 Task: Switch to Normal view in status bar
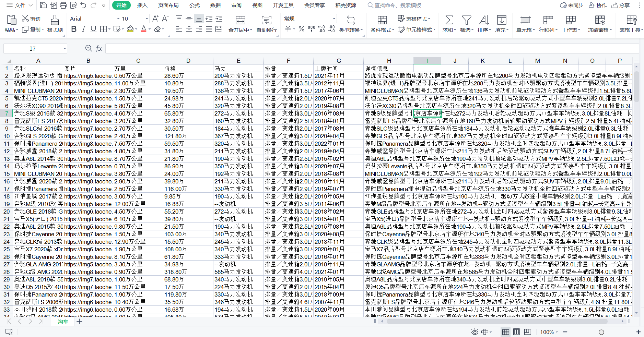click(x=505, y=332)
